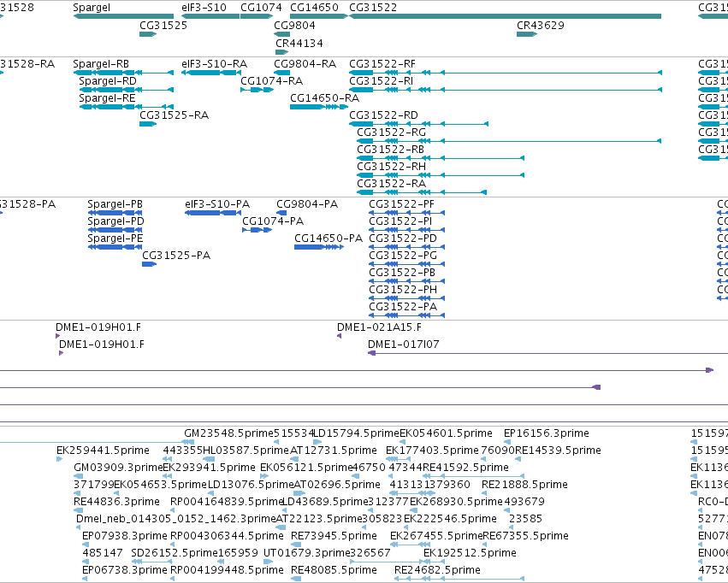Click the CG1074 gene label
Viewport: 728px width, 583px height.
tap(261, 8)
